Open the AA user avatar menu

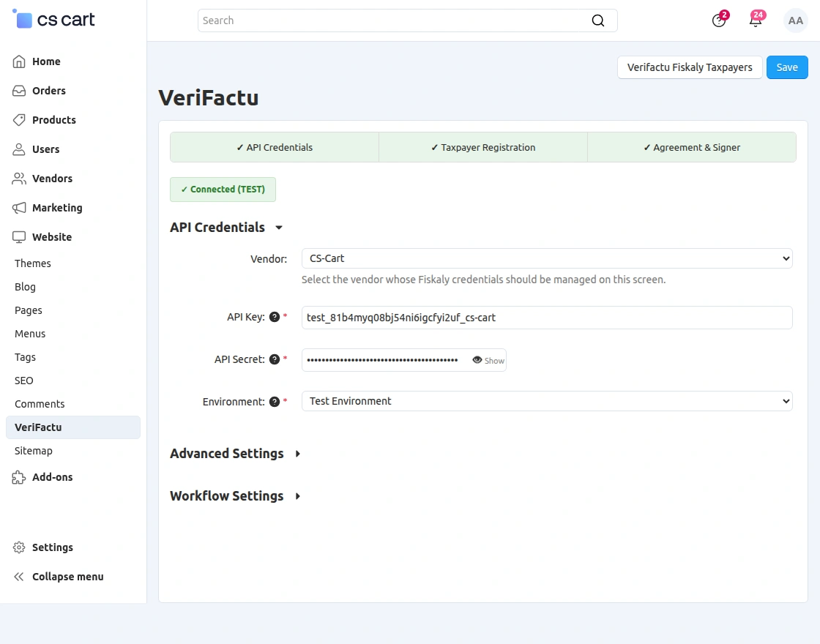[795, 20]
